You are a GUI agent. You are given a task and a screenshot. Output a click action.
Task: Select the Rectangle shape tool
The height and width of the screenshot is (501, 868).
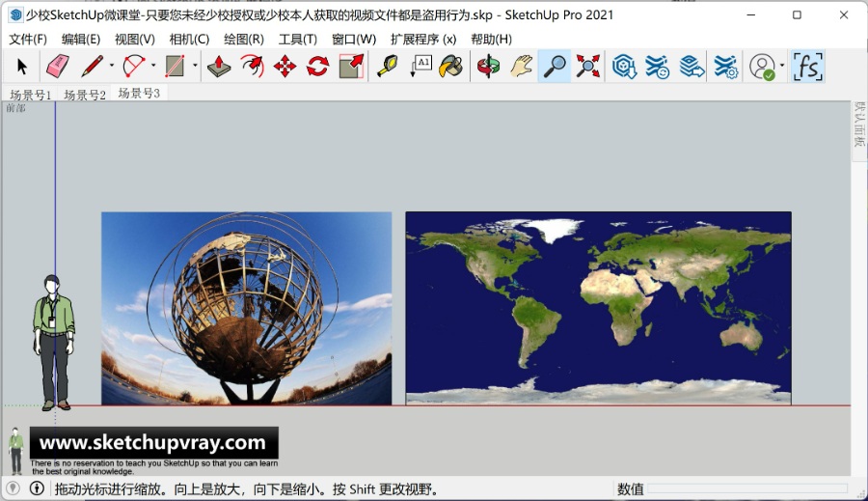pyautogui.click(x=175, y=67)
